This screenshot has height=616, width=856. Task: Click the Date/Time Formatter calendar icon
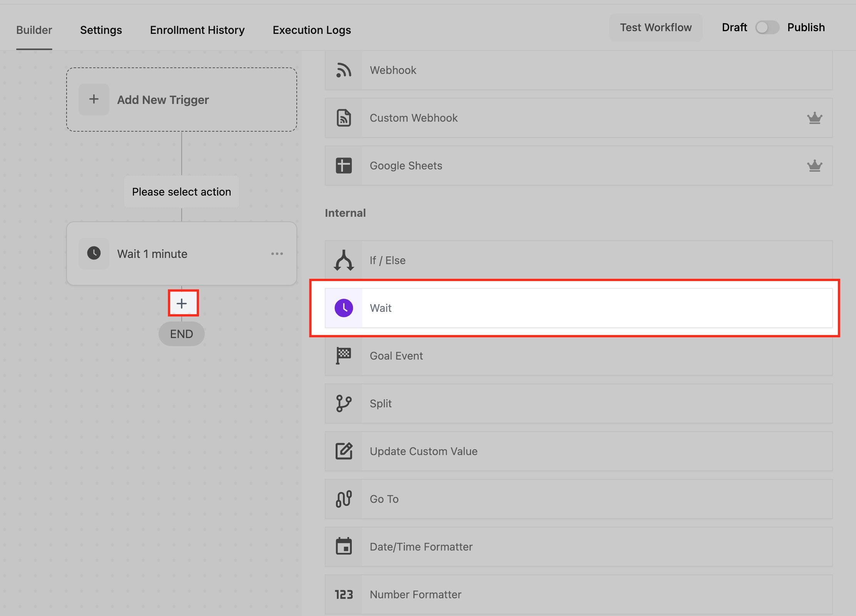point(344,547)
